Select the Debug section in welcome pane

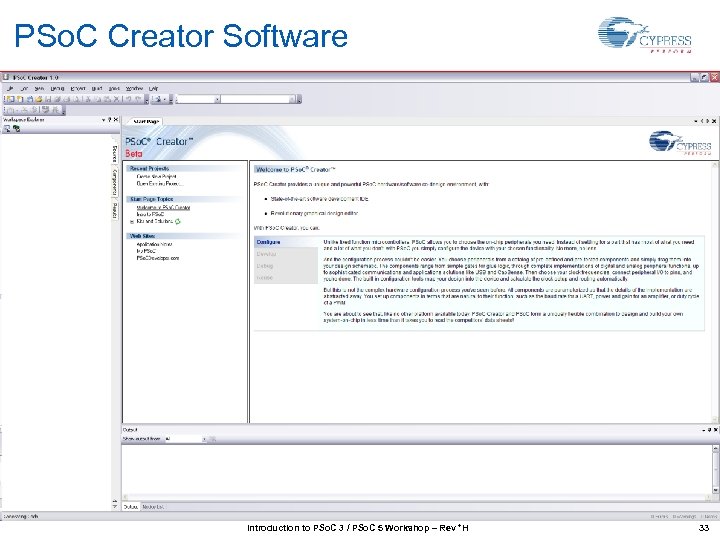tap(286, 266)
